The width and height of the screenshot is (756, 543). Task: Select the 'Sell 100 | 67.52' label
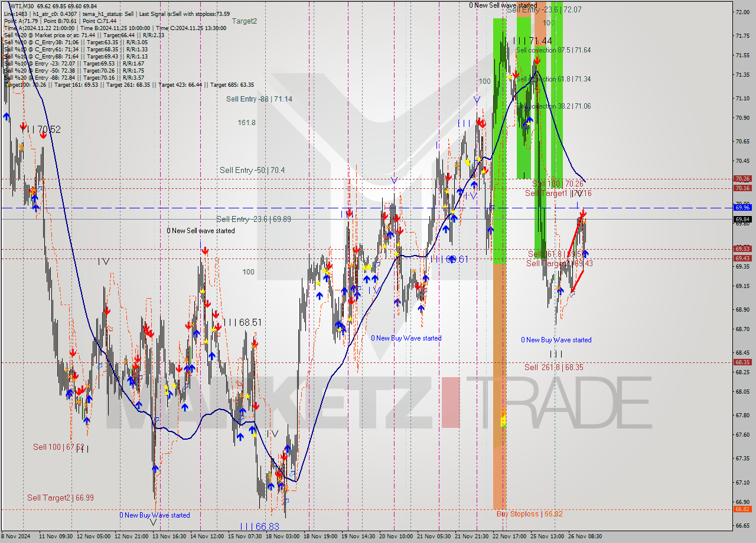pyautogui.click(x=58, y=447)
